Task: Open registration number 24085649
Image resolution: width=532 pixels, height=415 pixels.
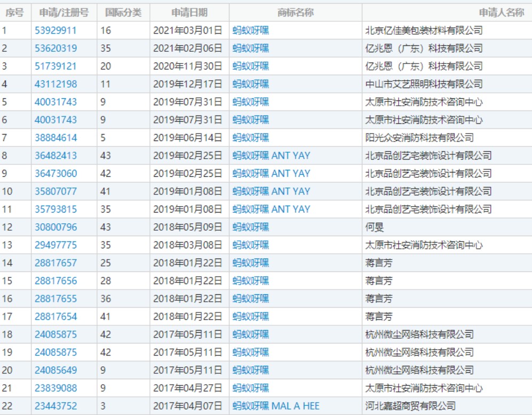Action: (55, 370)
